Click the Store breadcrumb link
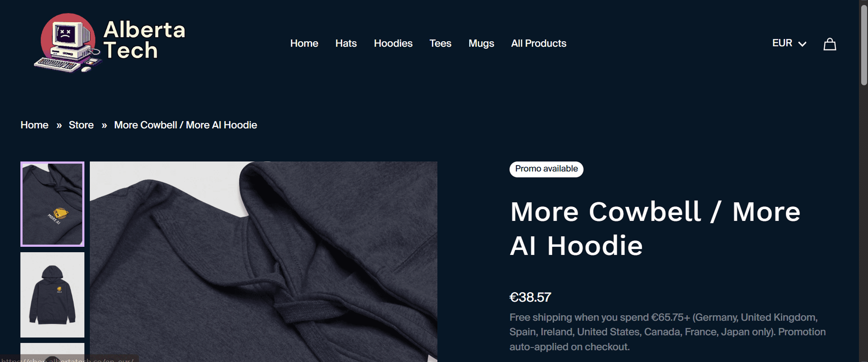868x362 pixels. pos(81,125)
